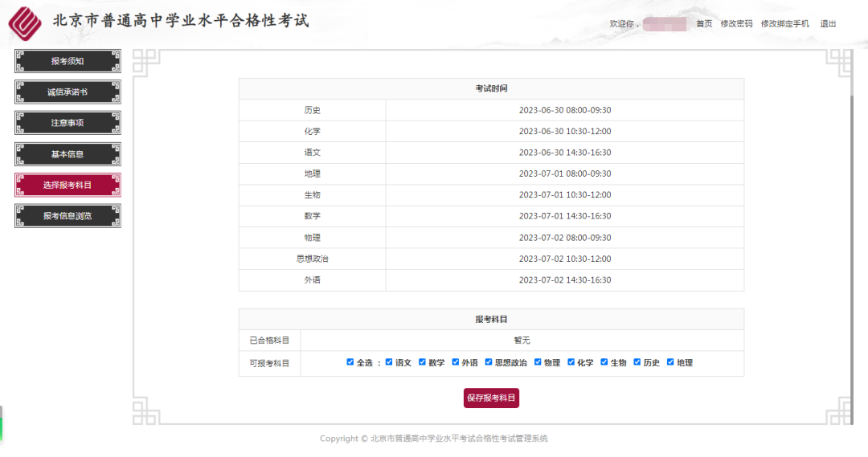Go to 首页 link
The image size is (868, 457).
pos(704,24)
